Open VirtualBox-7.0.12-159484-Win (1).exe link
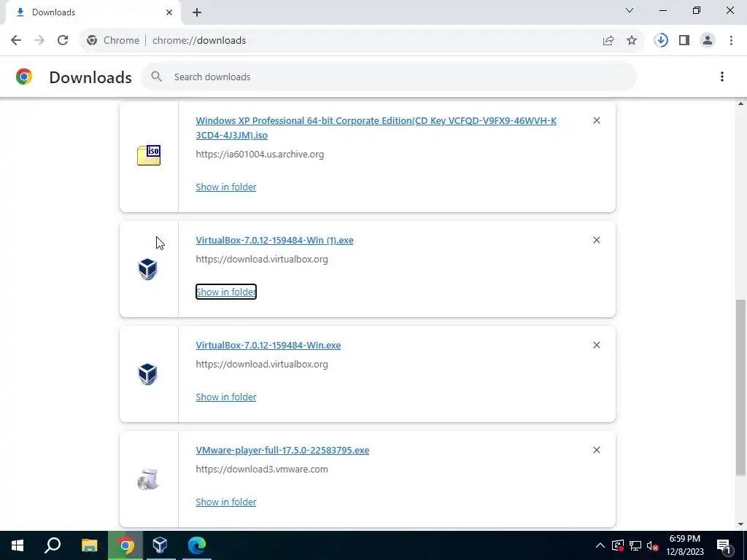Screen dimensions: 747x560 click(x=274, y=241)
